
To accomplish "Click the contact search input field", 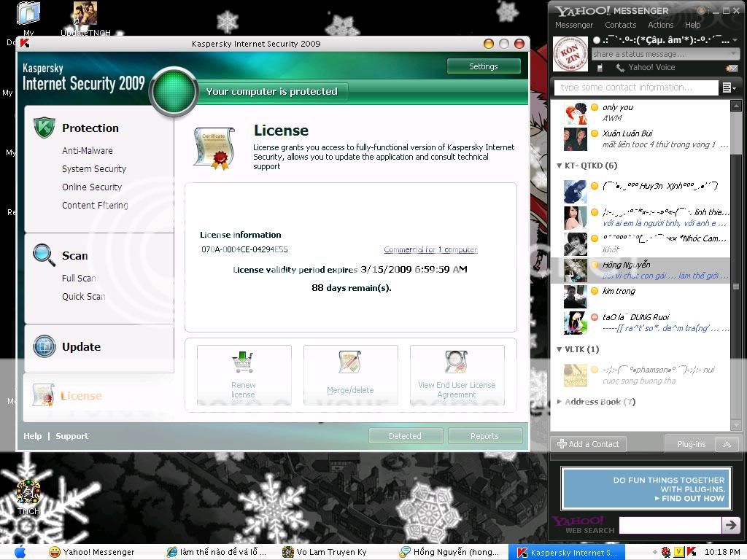I will (636, 87).
